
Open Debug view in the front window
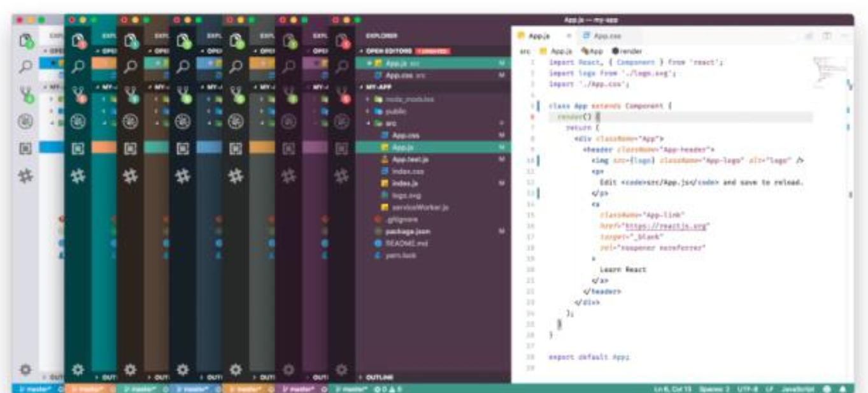tap(342, 122)
